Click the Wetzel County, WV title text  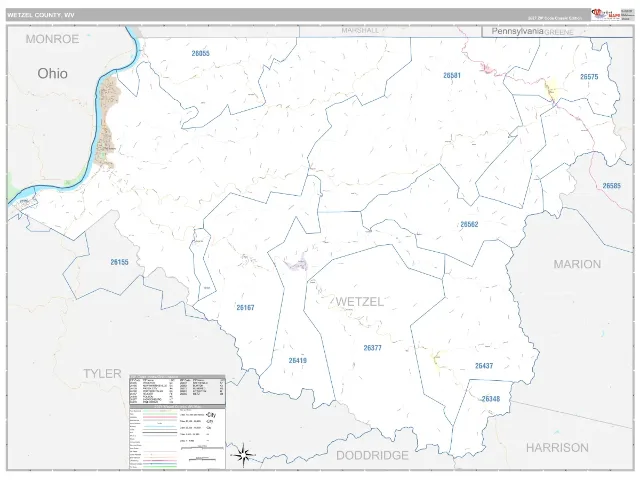41,15
